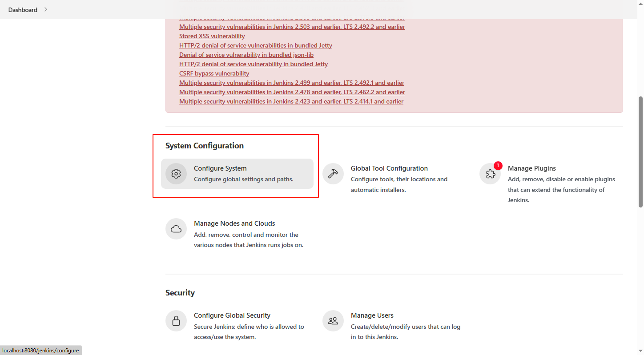
Task: Click the Manage Nodes and Clouds cloud icon
Action: pyautogui.click(x=176, y=229)
